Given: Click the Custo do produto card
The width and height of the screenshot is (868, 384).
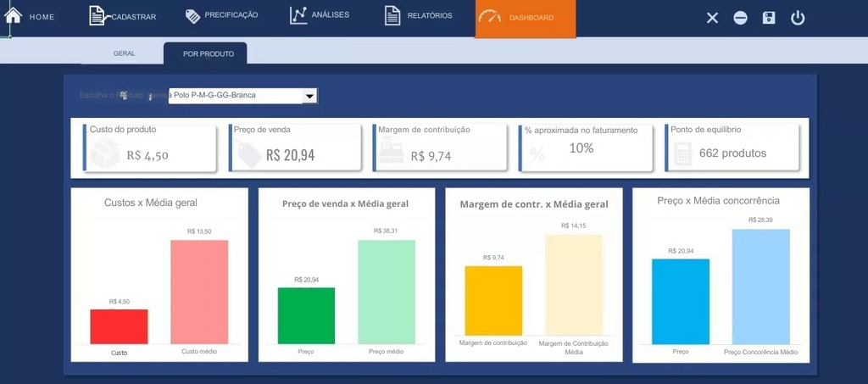Looking at the screenshot, I should [151, 147].
